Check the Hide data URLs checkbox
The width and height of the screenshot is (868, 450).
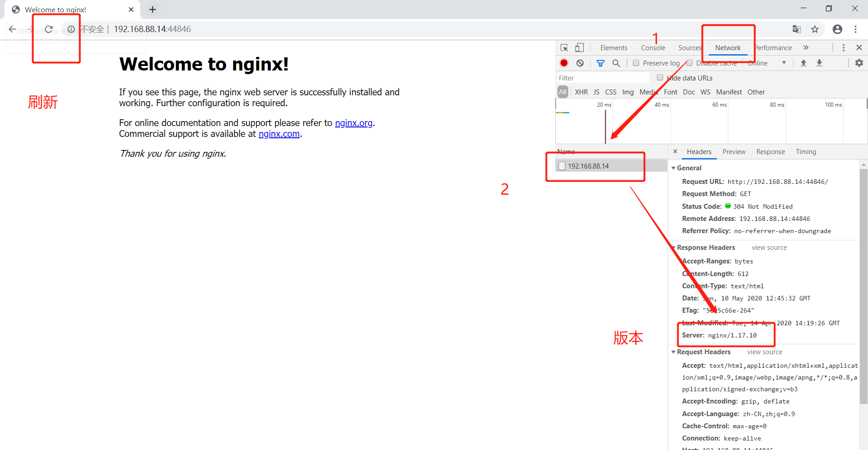pos(660,78)
